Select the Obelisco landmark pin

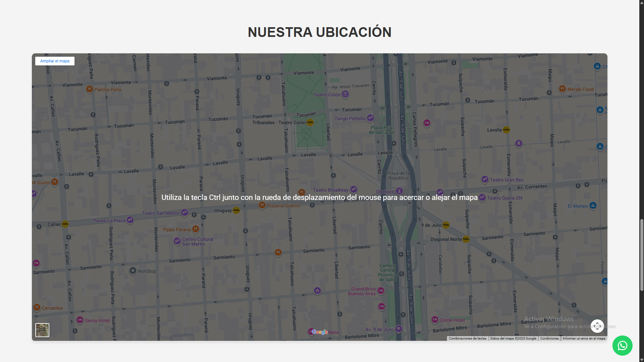point(399,191)
